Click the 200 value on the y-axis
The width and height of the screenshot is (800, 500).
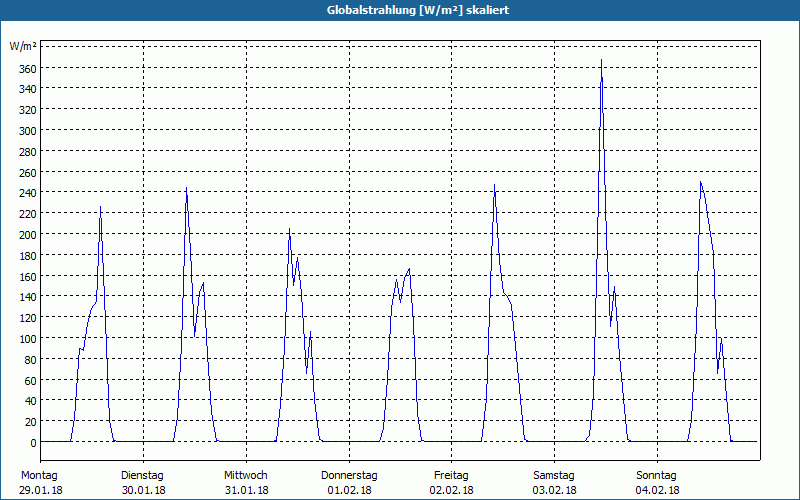click(x=28, y=234)
